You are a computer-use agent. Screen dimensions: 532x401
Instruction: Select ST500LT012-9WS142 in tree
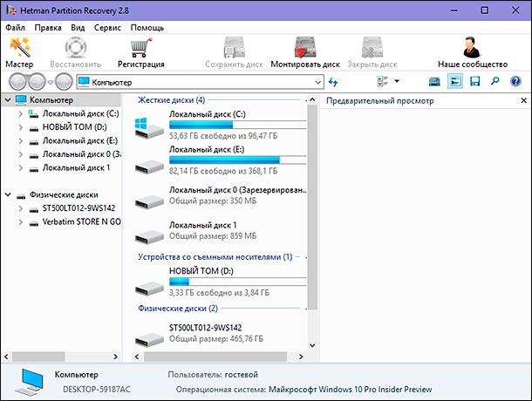tap(78, 208)
